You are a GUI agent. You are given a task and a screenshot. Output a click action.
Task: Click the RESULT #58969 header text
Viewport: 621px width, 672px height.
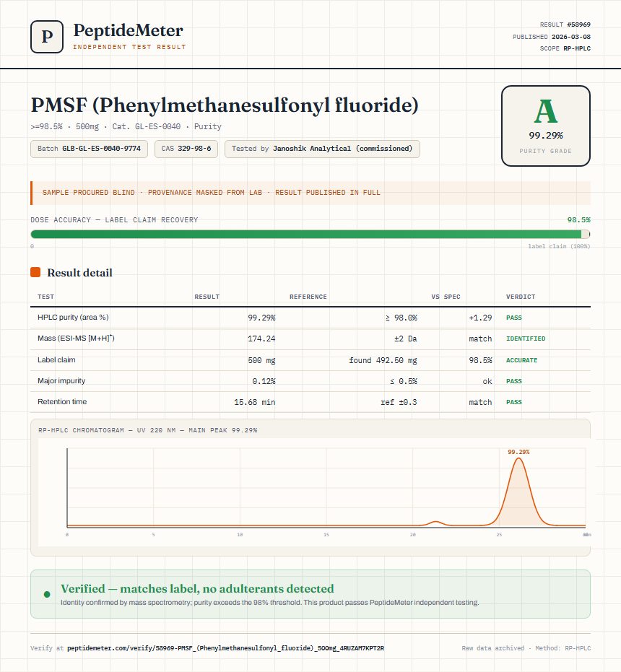pyautogui.click(x=565, y=25)
